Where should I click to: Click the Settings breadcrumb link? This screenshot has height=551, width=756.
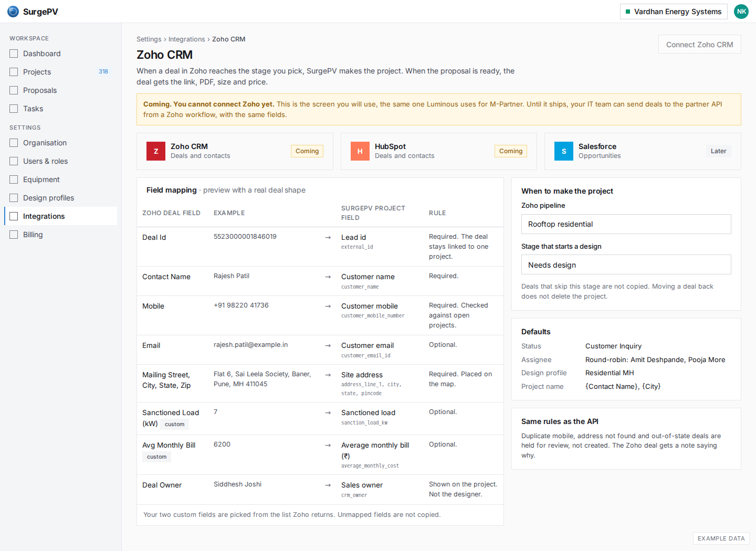[x=149, y=39]
